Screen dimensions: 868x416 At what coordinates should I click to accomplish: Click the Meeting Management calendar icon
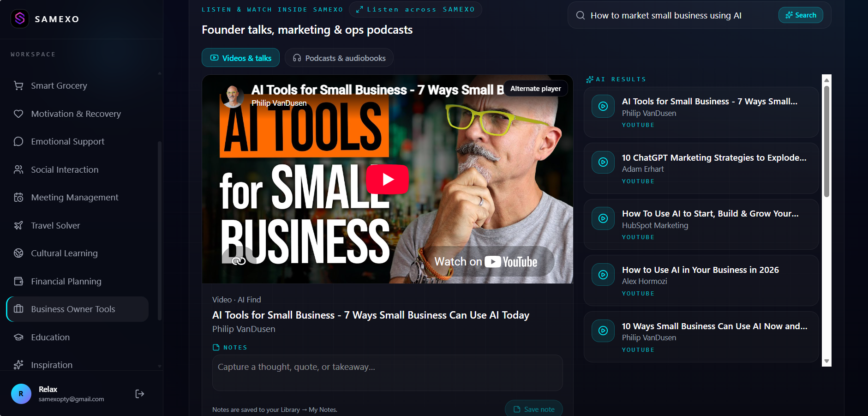(x=18, y=198)
